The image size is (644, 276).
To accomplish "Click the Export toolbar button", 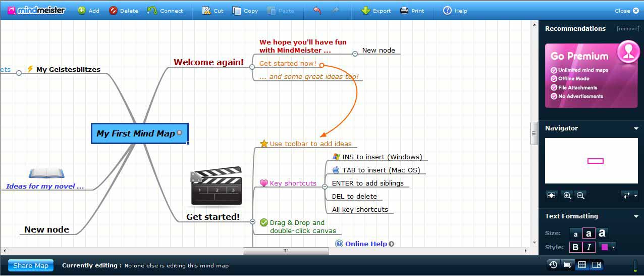I will pyautogui.click(x=376, y=11).
